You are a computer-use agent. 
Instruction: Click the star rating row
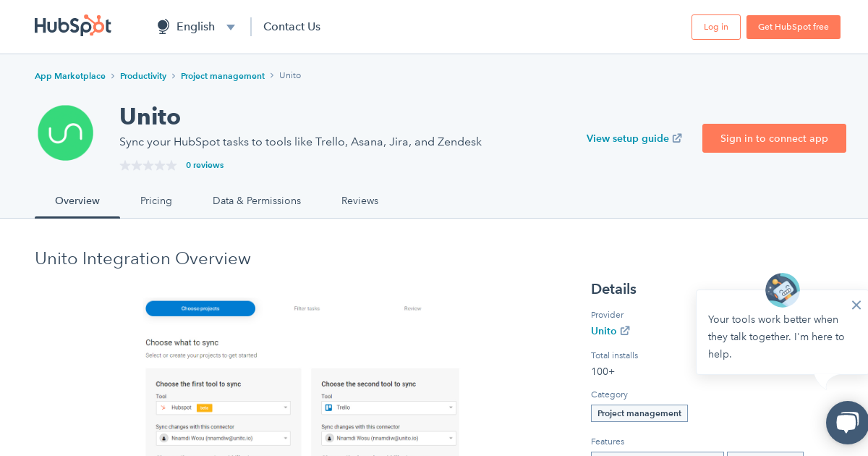click(148, 165)
